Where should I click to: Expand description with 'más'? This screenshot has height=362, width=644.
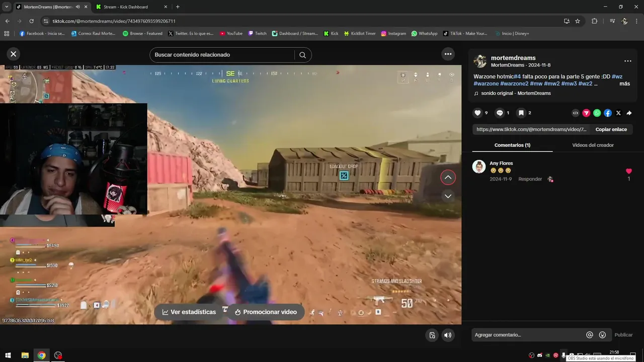(x=624, y=83)
